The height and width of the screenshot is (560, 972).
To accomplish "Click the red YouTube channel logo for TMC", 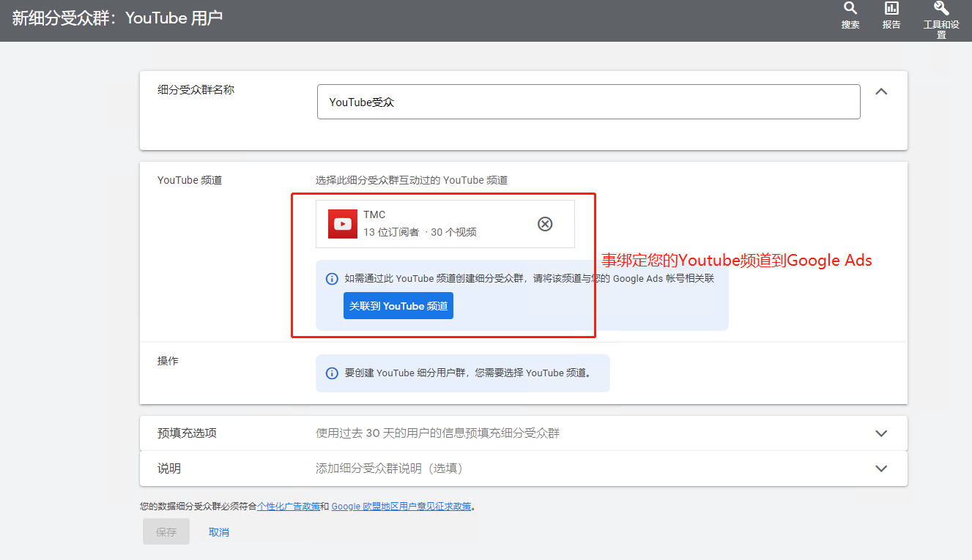I will click(x=342, y=224).
